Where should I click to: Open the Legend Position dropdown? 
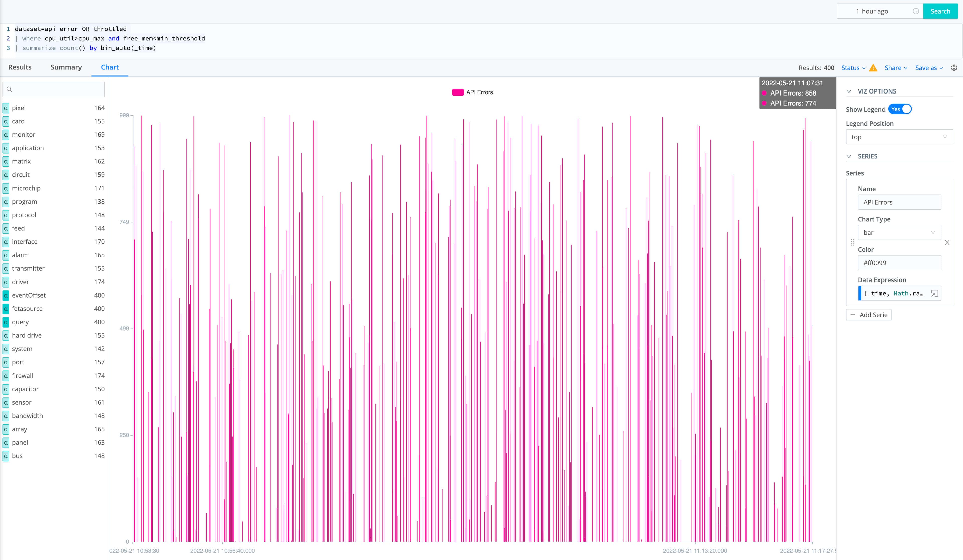coord(899,137)
